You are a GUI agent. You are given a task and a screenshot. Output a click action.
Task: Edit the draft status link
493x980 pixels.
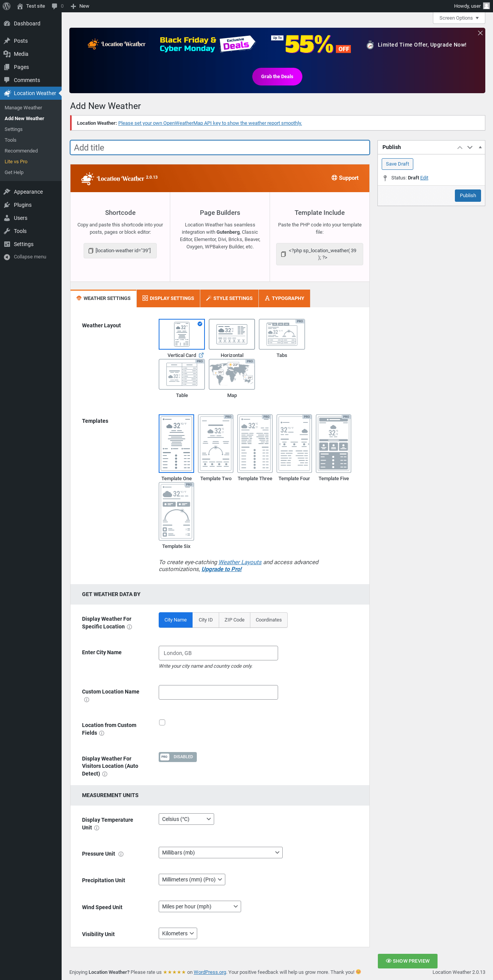click(424, 178)
